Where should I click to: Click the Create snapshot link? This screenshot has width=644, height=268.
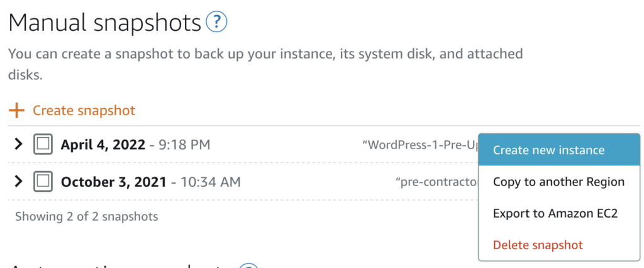(84, 111)
